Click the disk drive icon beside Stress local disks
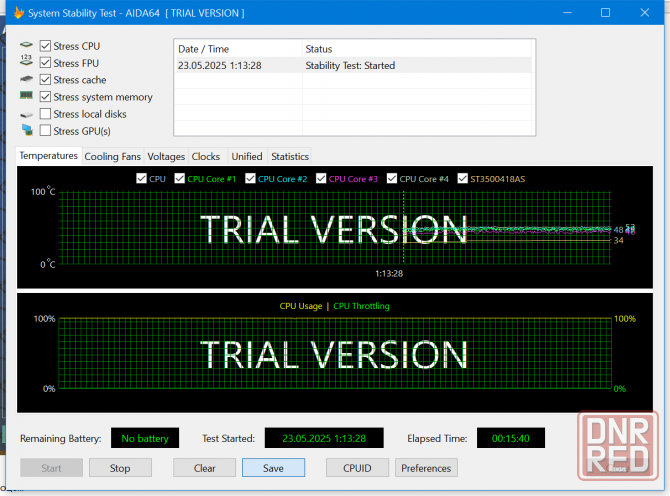 27,114
